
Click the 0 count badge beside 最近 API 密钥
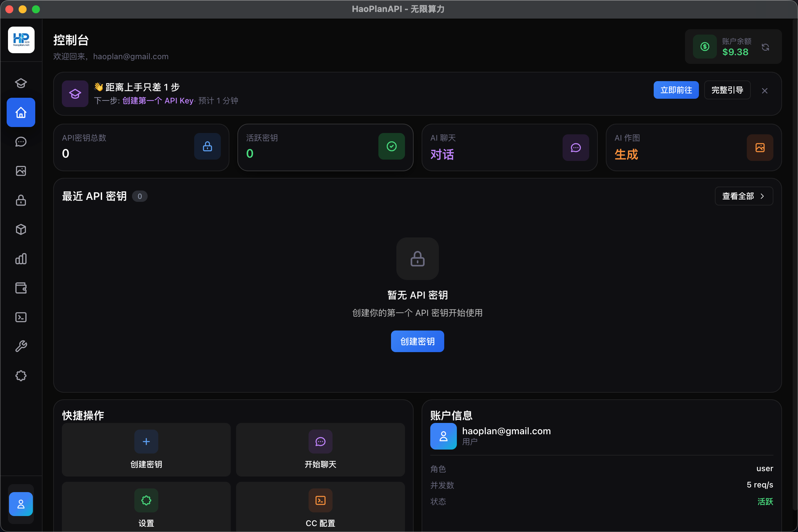click(x=140, y=197)
